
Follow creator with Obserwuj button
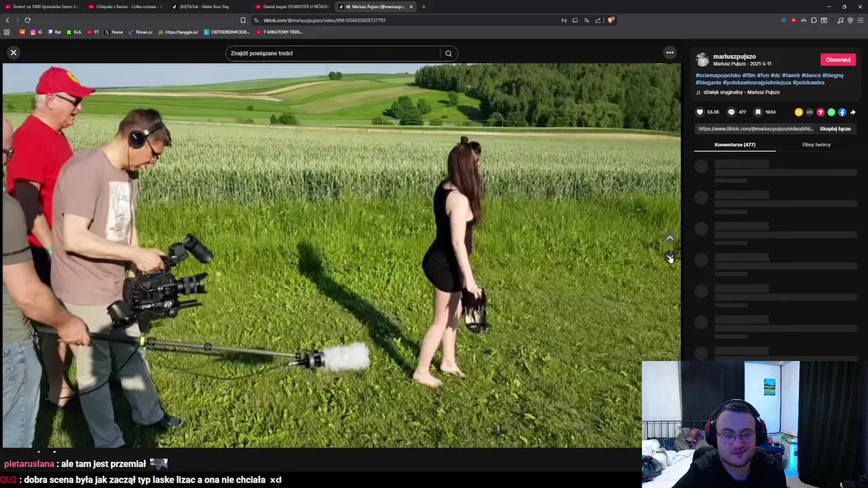pyautogui.click(x=838, y=60)
